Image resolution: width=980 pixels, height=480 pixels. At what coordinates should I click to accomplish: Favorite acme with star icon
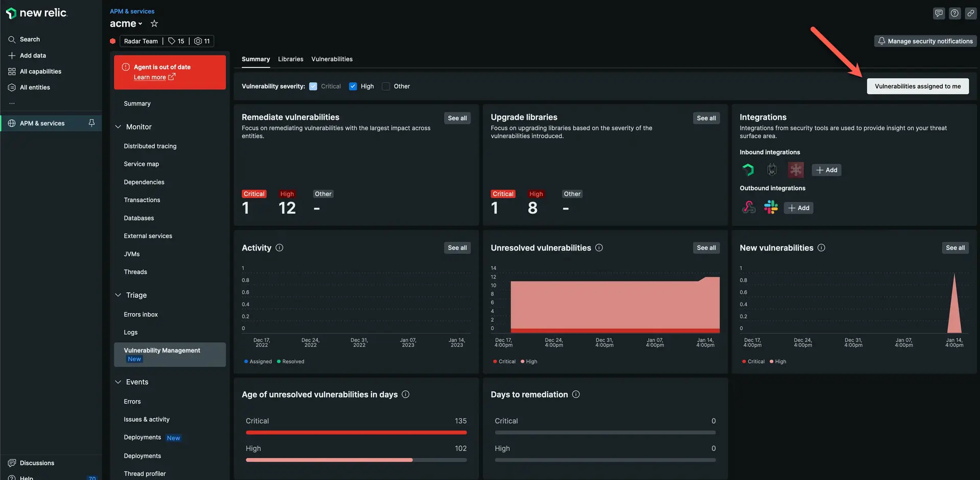pyautogui.click(x=154, y=23)
